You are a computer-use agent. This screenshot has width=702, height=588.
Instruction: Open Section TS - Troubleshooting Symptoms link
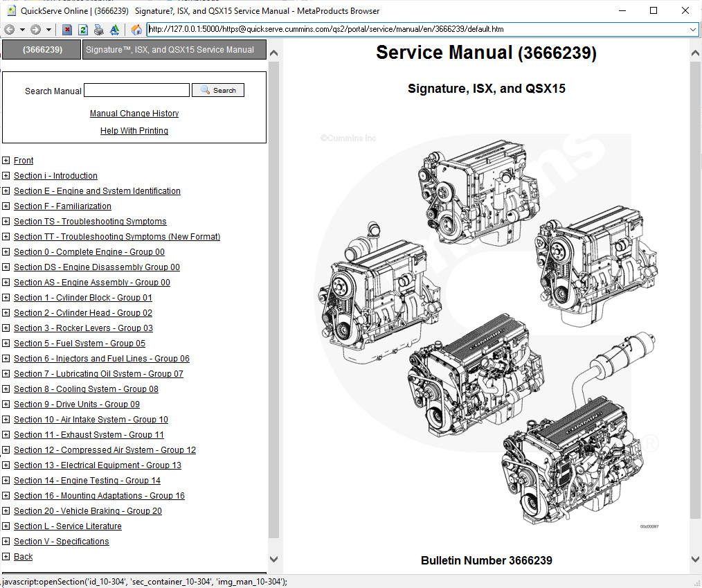[x=90, y=221]
